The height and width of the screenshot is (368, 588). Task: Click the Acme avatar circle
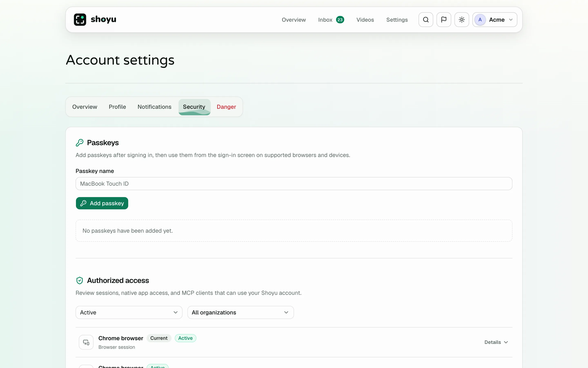(x=480, y=19)
